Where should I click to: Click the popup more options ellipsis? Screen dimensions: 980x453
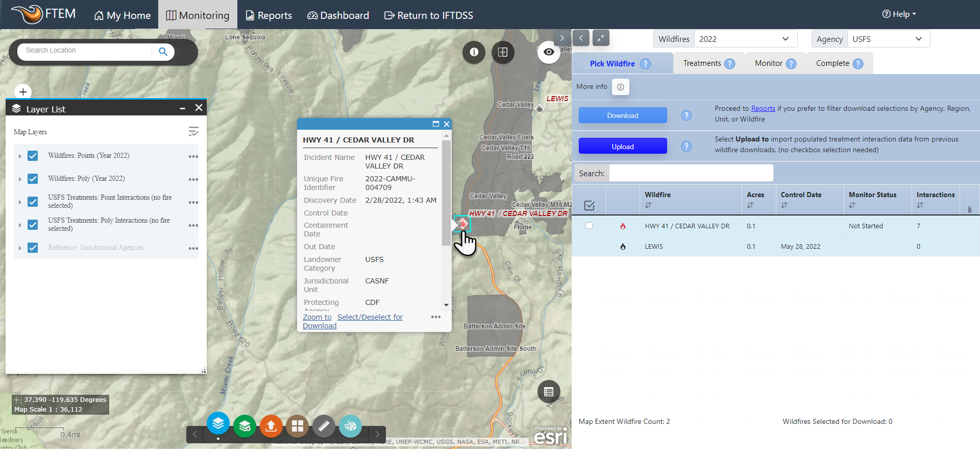tap(435, 317)
